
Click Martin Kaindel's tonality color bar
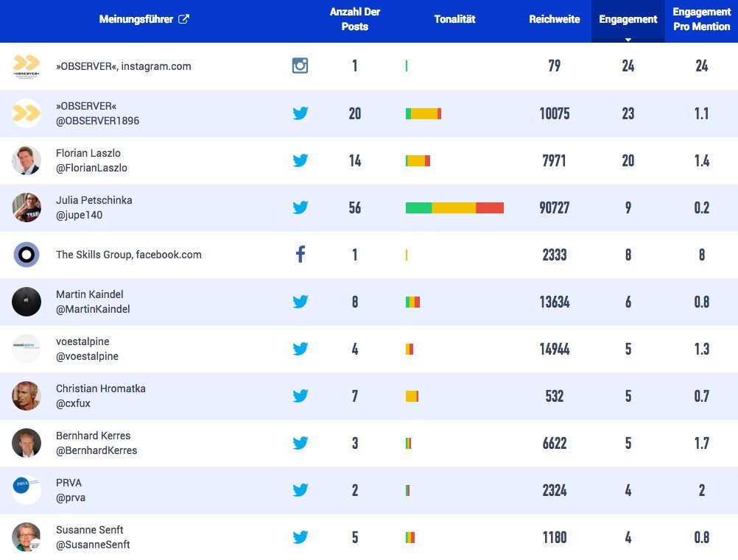click(x=412, y=302)
